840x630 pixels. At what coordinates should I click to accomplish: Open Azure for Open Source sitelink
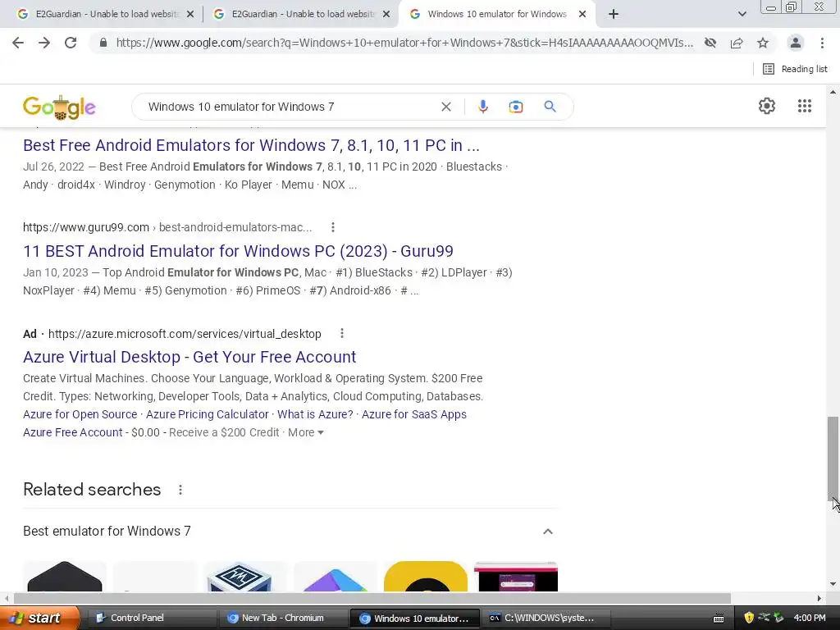(80, 414)
